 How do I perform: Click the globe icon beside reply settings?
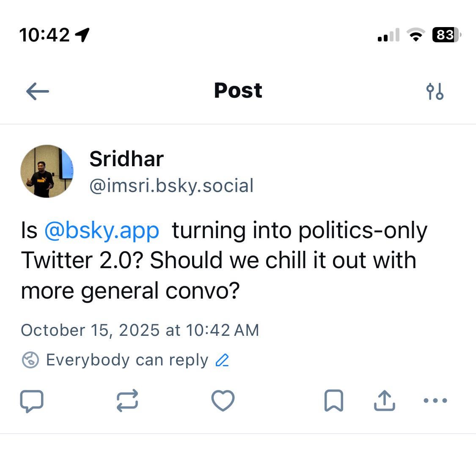pos(30,360)
